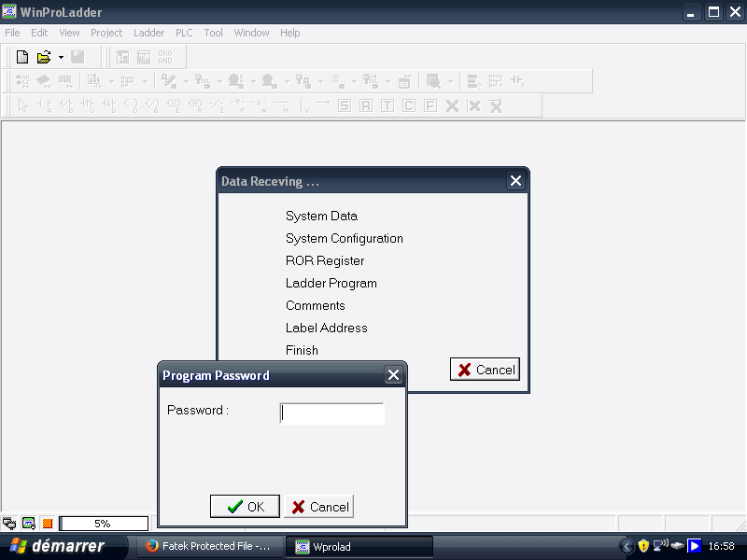Image resolution: width=747 pixels, height=560 pixels.
Task: Click the boxed C counter icon
Action: tap(409, 105)
